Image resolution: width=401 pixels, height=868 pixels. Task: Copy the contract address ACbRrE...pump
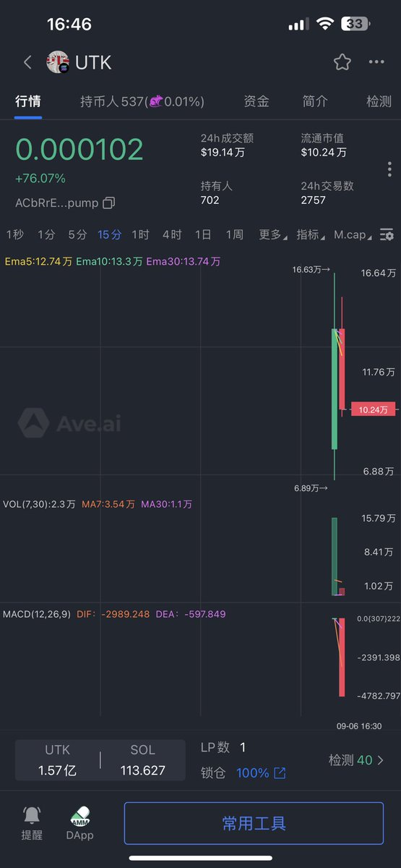(108, 203)
